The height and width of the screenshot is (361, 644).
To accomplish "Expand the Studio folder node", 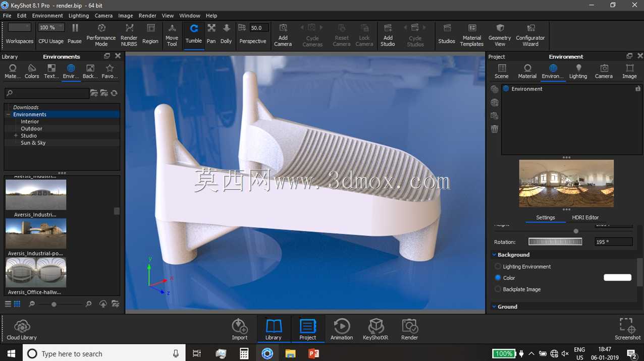I will coord(16,136).
